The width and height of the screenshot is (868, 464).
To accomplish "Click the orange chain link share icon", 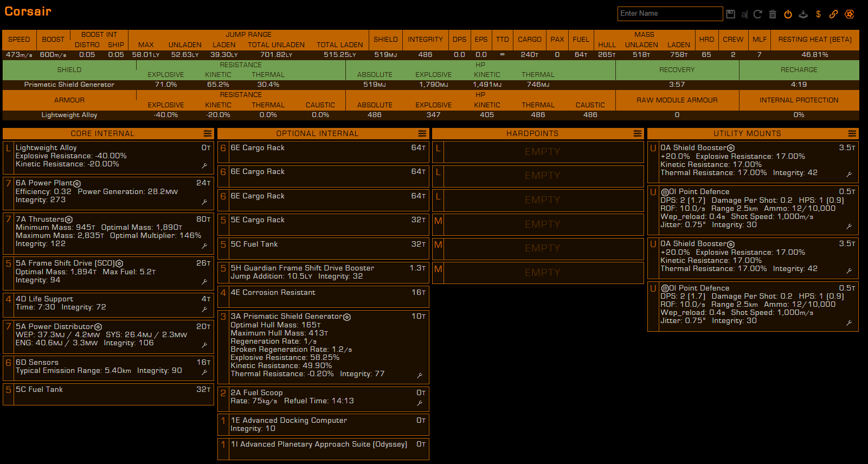I will point(833,14).
